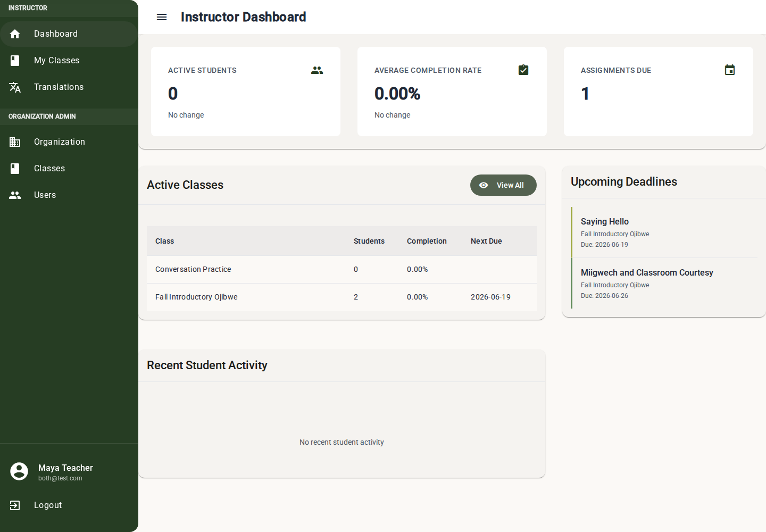This screenshot has width=766, height=532.
Task: Click Fall Introductory Ojibwe students count 2
Action: click(x=356, y=297)
